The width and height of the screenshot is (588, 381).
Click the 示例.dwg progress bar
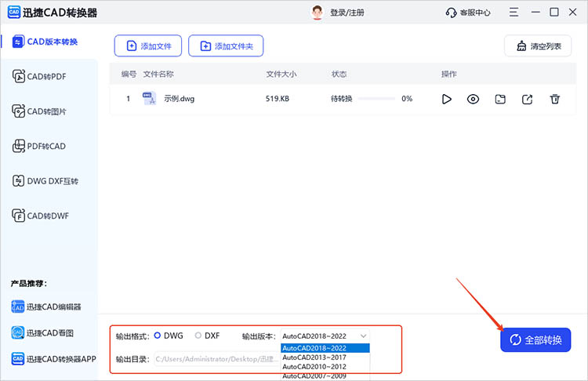[376, 99]
